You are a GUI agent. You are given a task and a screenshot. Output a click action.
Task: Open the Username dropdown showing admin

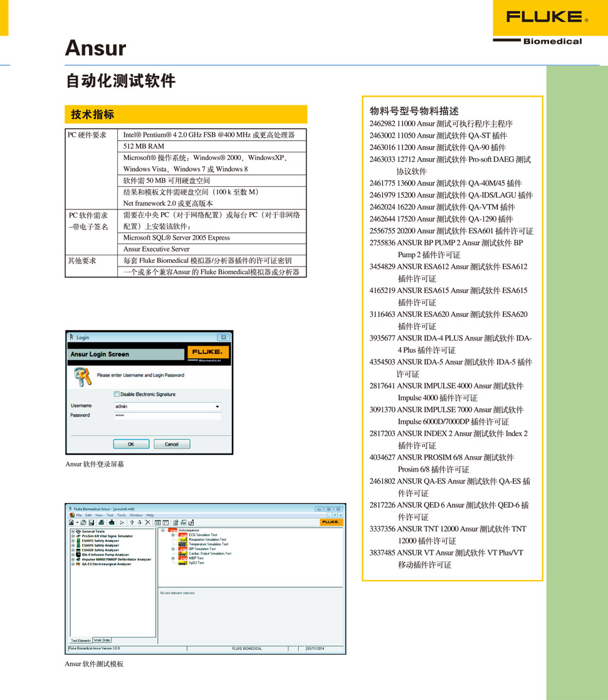[218, 406]
